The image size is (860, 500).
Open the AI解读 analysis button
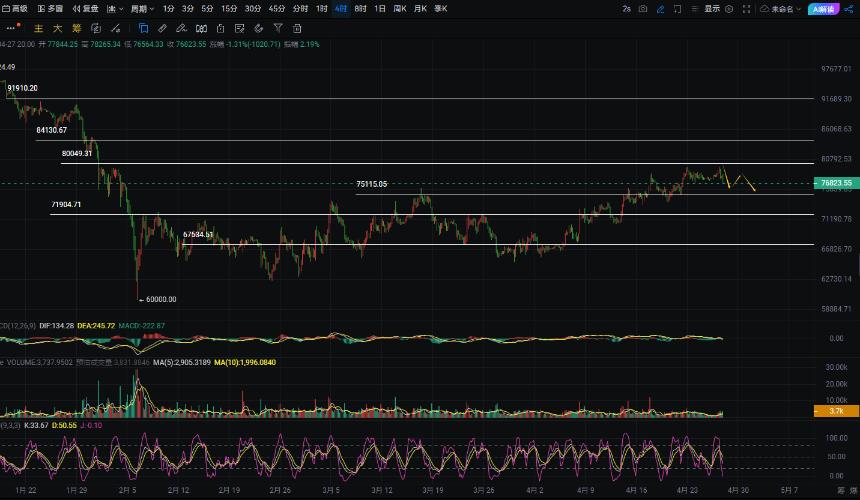[823, 9]
